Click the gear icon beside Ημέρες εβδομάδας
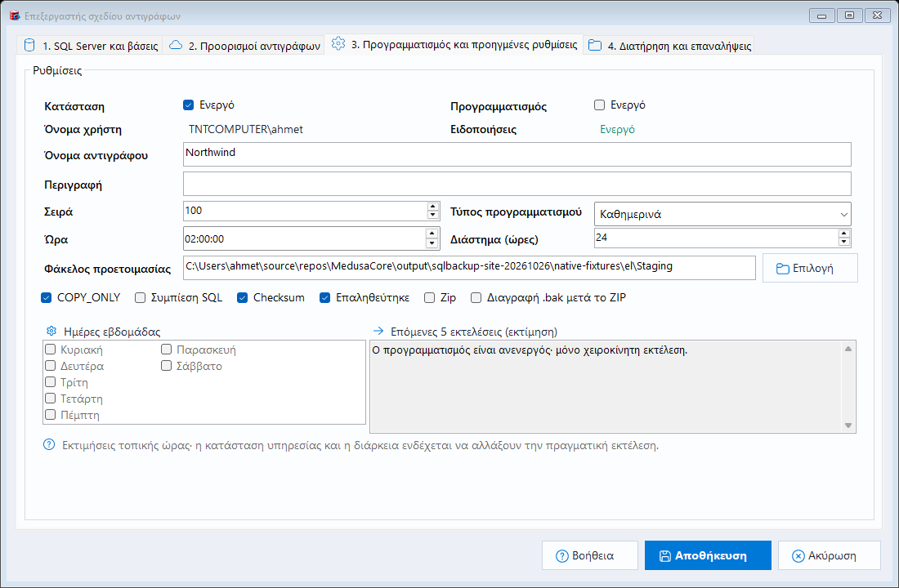The width and height of the screenshot is (899, 588). [51, 332]
